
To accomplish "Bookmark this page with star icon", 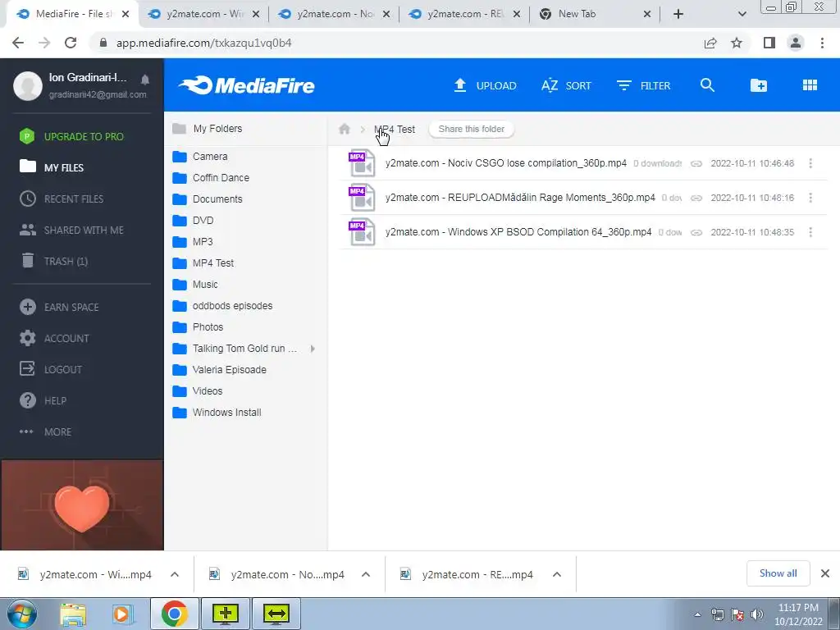I will pyautogui.click(x=737, y=43).
